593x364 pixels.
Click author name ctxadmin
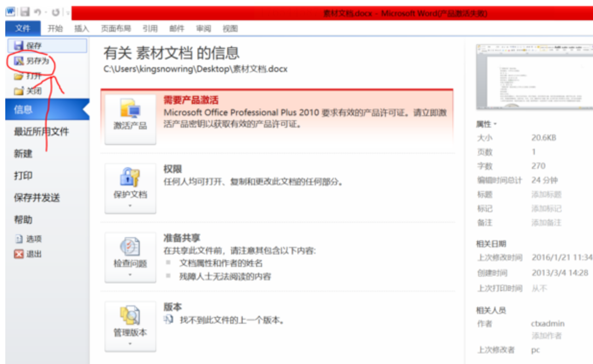tap(548, 324)
